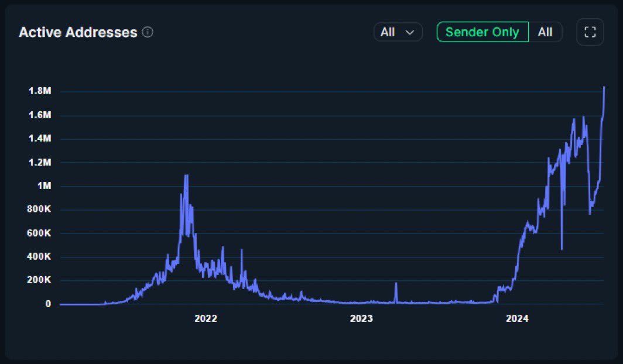Click the highest point at the chart's right end
The image size is (623, 364).
point(604,87)
